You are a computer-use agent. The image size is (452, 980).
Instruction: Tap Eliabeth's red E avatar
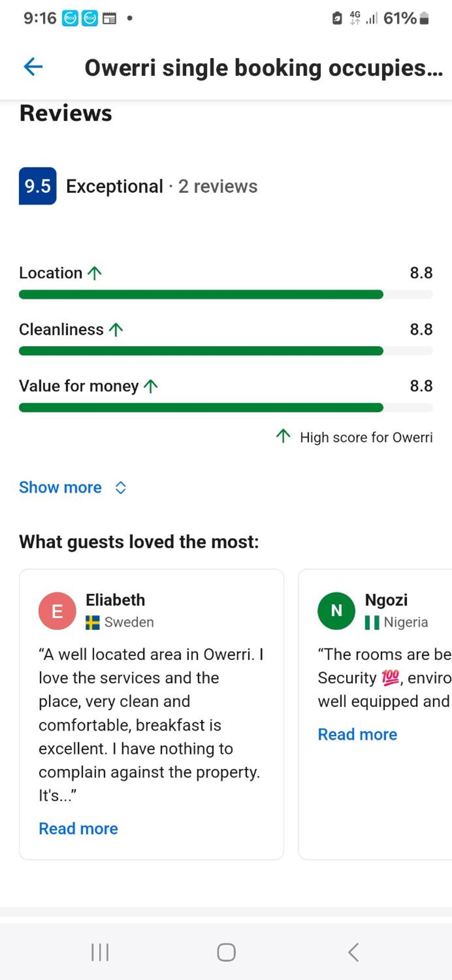[x=57, y=611]
